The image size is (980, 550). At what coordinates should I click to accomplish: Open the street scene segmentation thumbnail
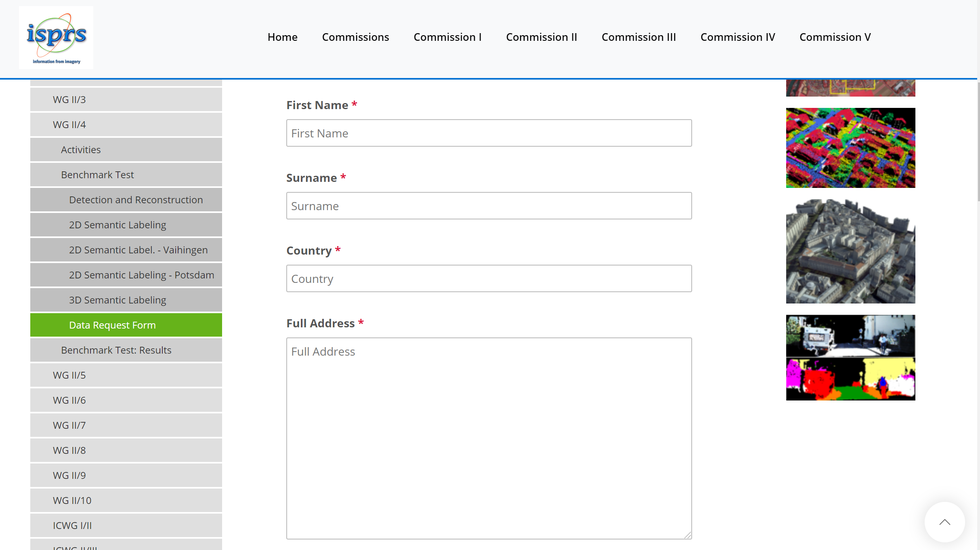850,357
